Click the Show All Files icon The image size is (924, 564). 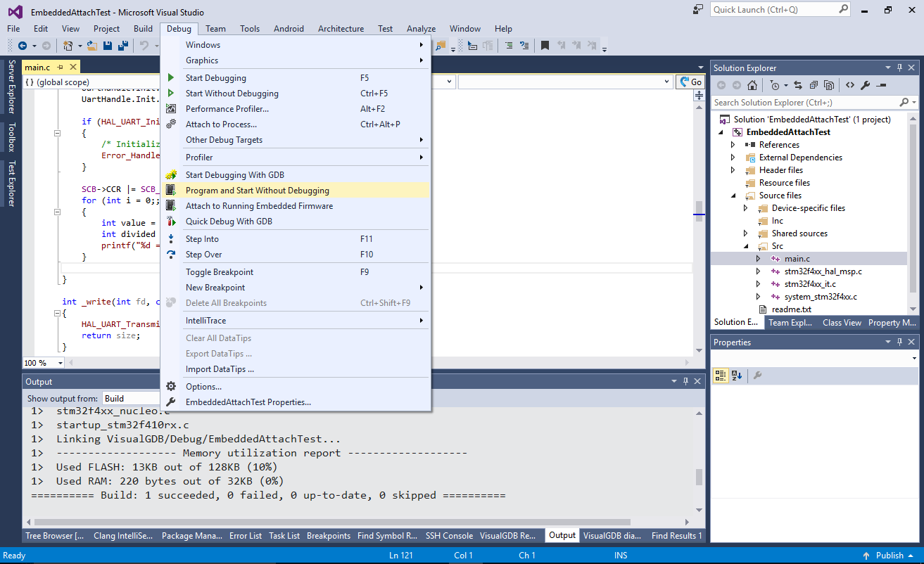[x=829, y=85]
